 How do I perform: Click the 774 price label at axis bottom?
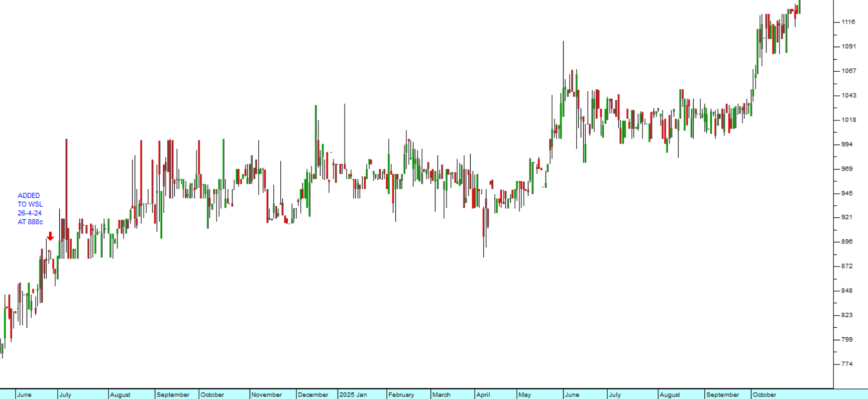pyautogui.click(x=847, y=364)
